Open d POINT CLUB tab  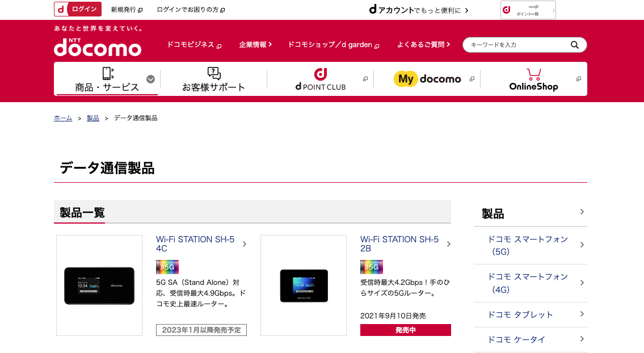321,79
